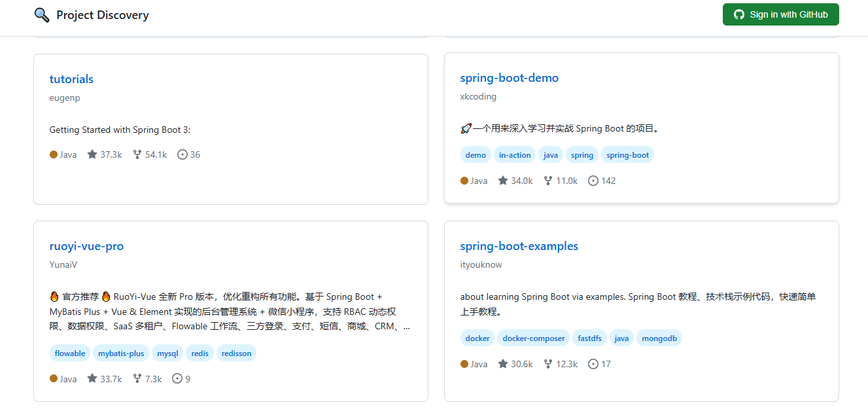Click the fork icon in spring-boot-examples card
This screenshot has height=415, width=868.
(548, 364)
